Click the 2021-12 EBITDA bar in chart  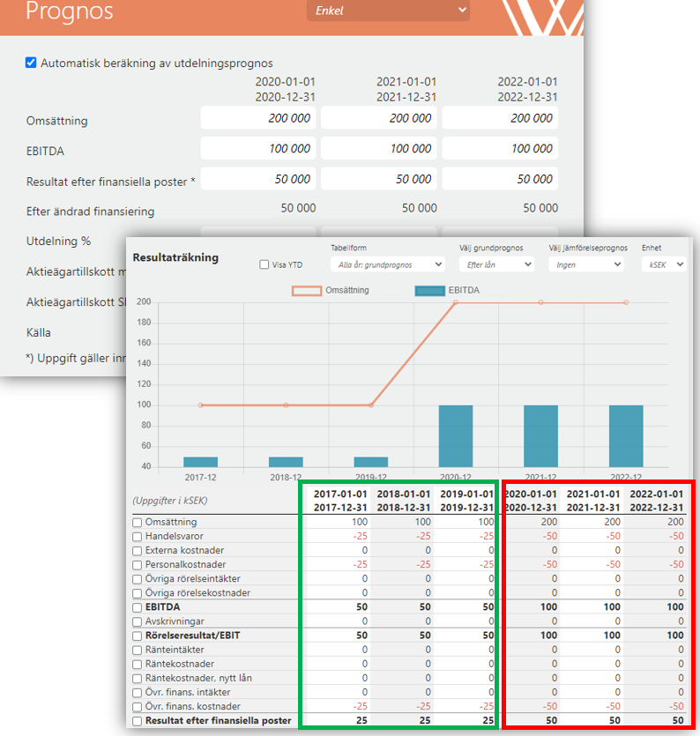click(x=540, y=436)
